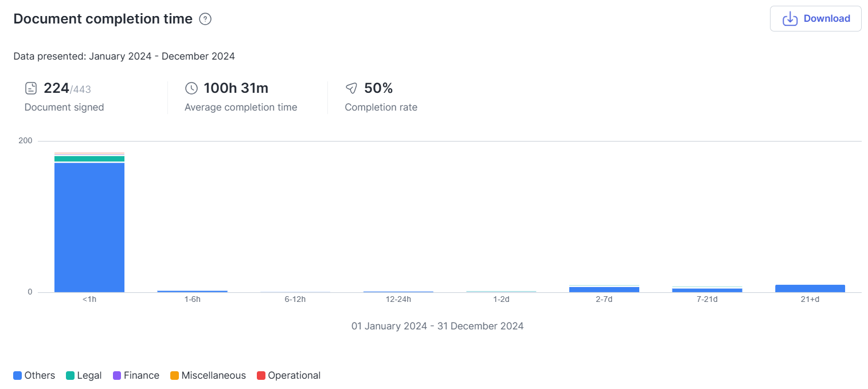Click the 224/443 document signed count

pos(67,88)
